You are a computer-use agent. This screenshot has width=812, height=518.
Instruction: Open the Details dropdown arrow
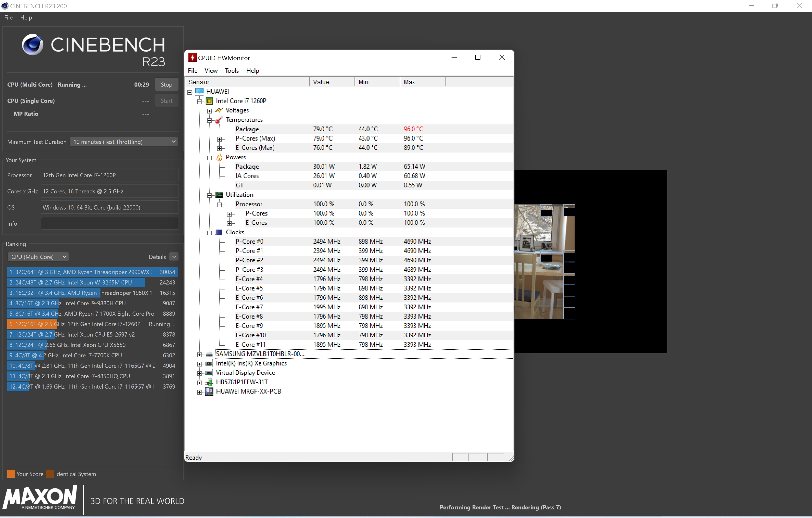point(174,257)
